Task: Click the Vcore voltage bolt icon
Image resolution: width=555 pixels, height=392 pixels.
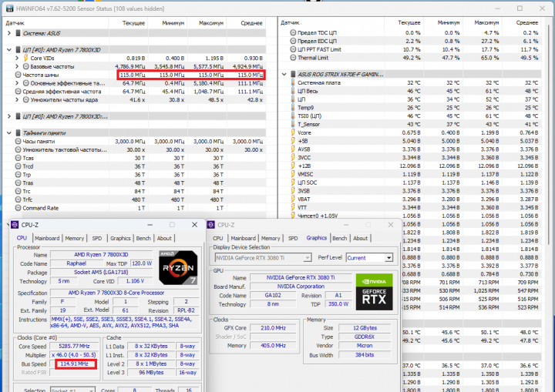Action: (293, 132)
